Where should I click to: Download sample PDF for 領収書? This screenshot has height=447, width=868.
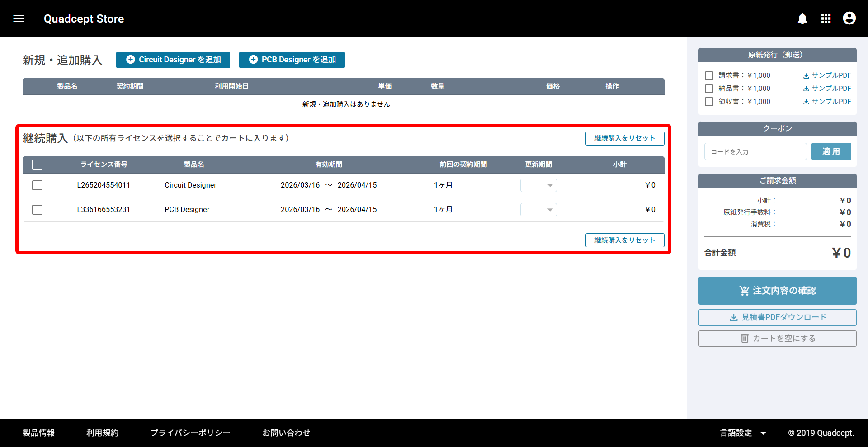tap(827, 102)
